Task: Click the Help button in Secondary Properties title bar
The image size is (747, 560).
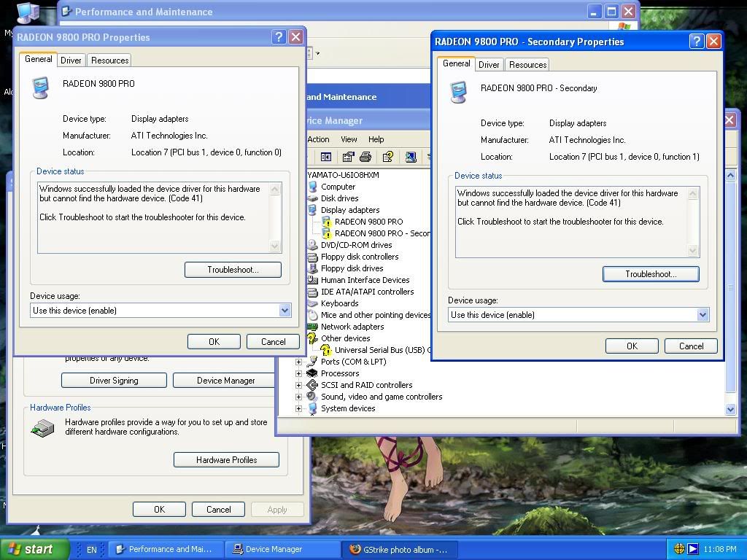Action: pyautogui.click(x=697, y=42)
